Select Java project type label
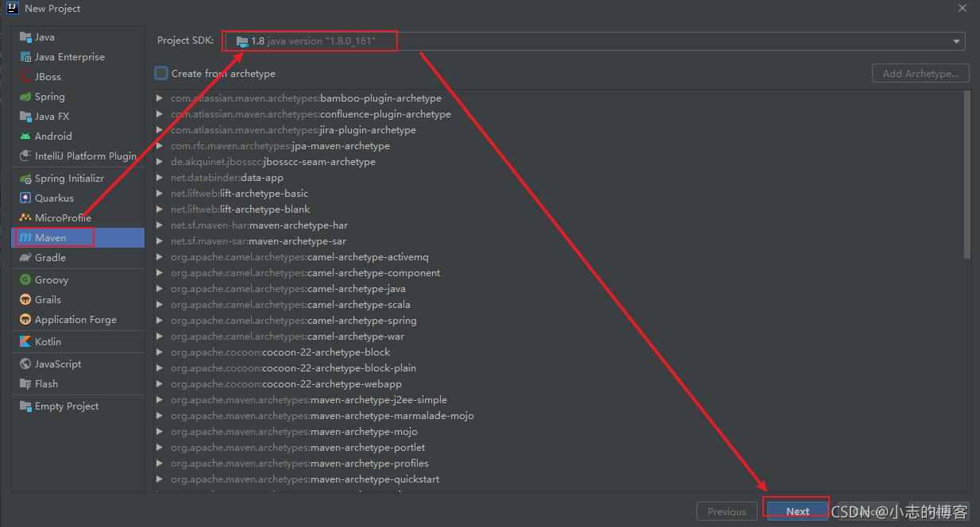This screenshot has height=527, width=980. [44, 37]
